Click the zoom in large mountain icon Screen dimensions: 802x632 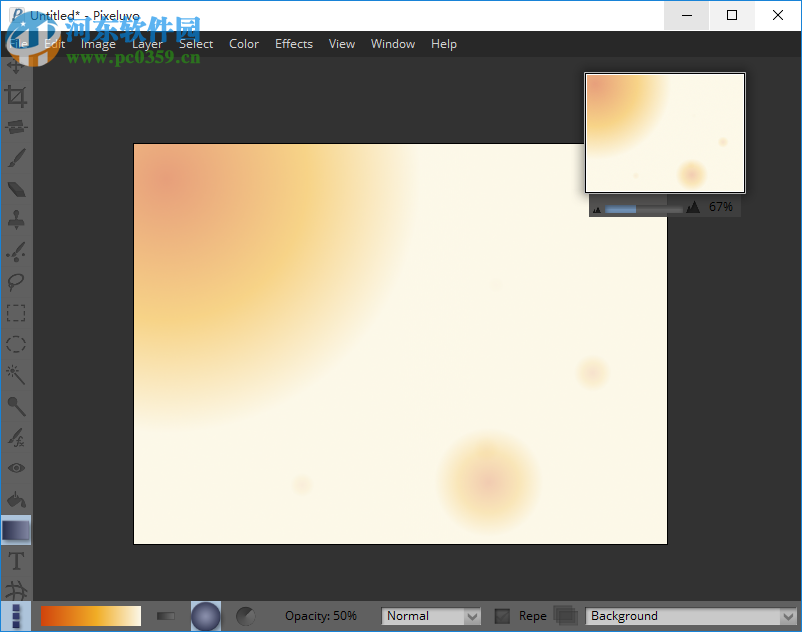(x=693, y=207)
